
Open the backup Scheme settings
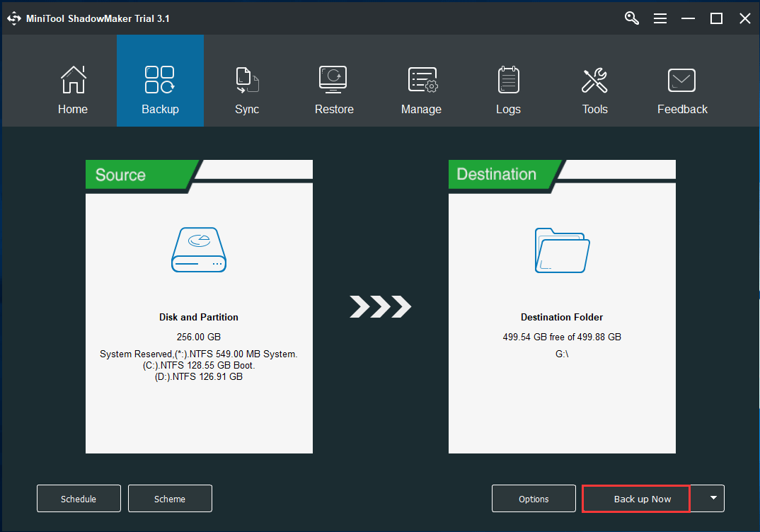click(170, 498)
